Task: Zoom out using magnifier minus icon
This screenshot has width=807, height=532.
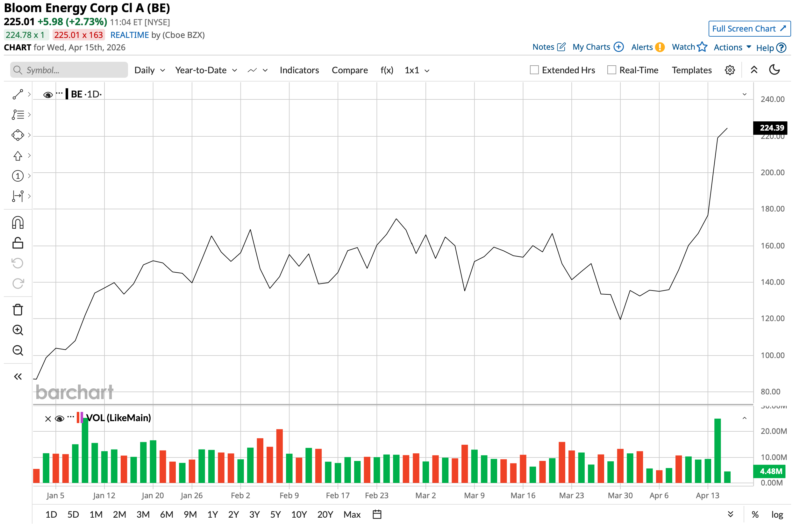Action: pos(18,350)
